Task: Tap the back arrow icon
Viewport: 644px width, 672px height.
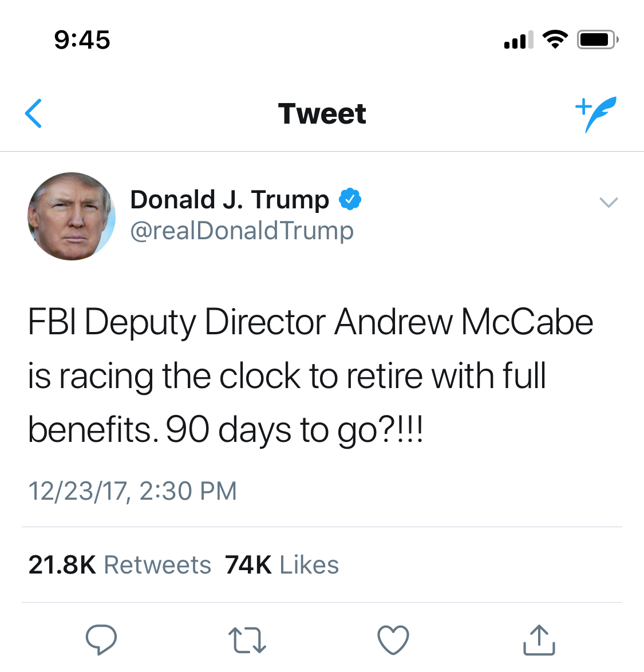Action: tap(34, 113)
